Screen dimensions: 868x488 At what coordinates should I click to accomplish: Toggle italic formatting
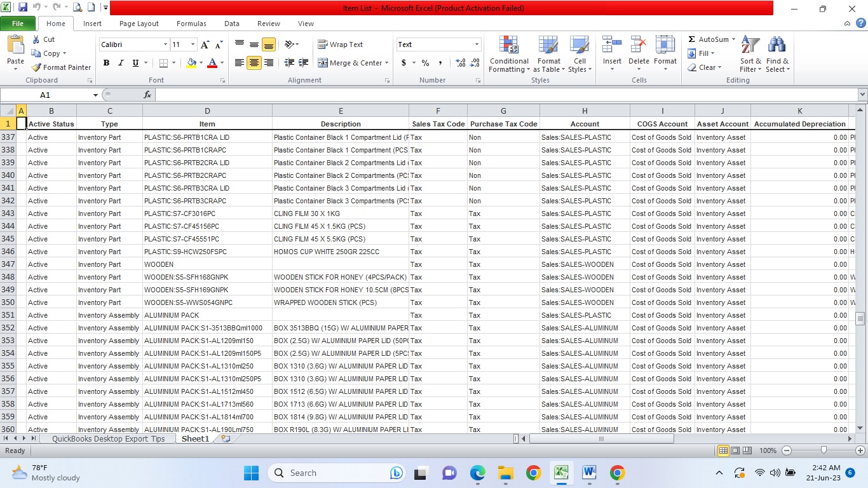[x=121, y=63]
